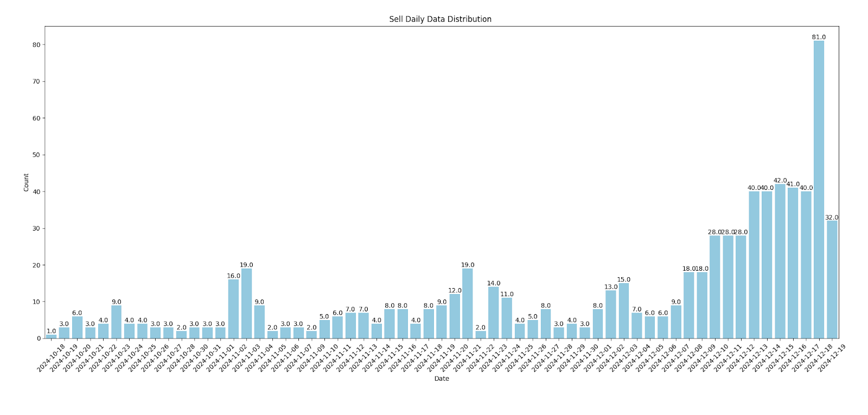Click the first bar labeled 1.0

coord(51,336)
